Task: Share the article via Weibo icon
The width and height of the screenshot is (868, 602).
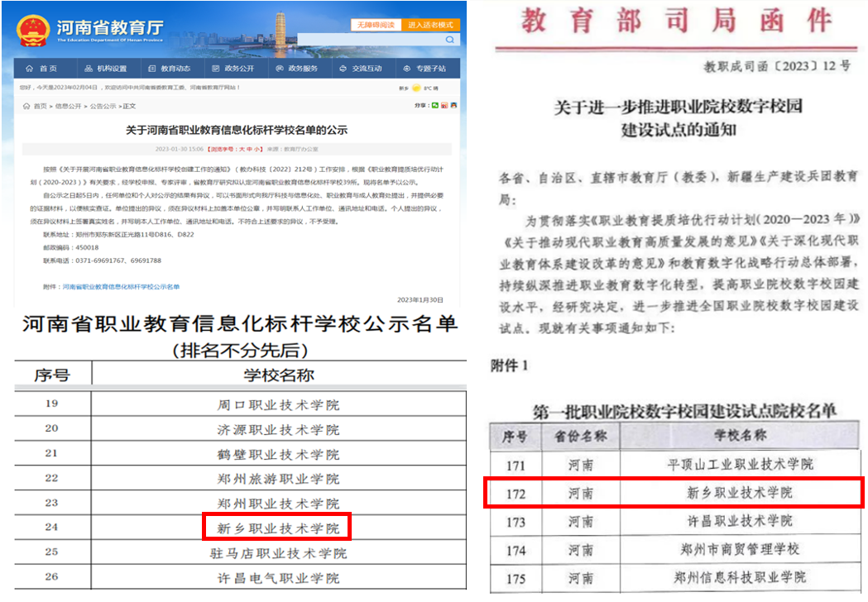Action: click(x=444, y=105)
